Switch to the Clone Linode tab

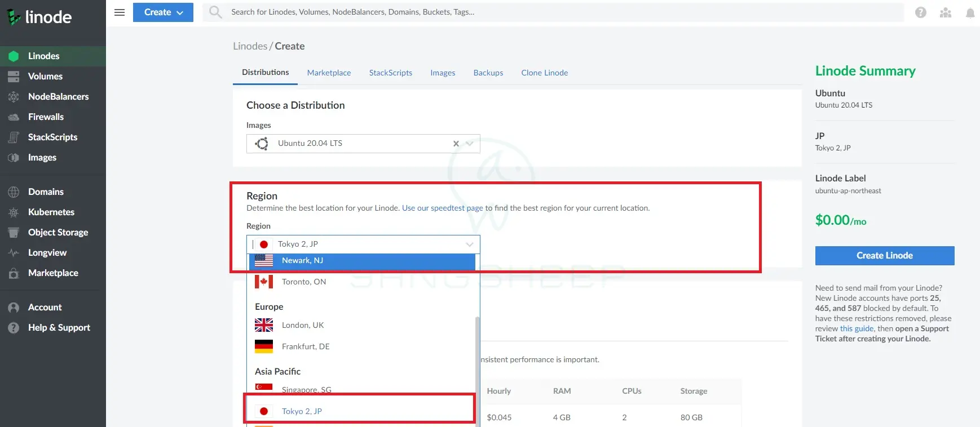click(x=545, y=73)
